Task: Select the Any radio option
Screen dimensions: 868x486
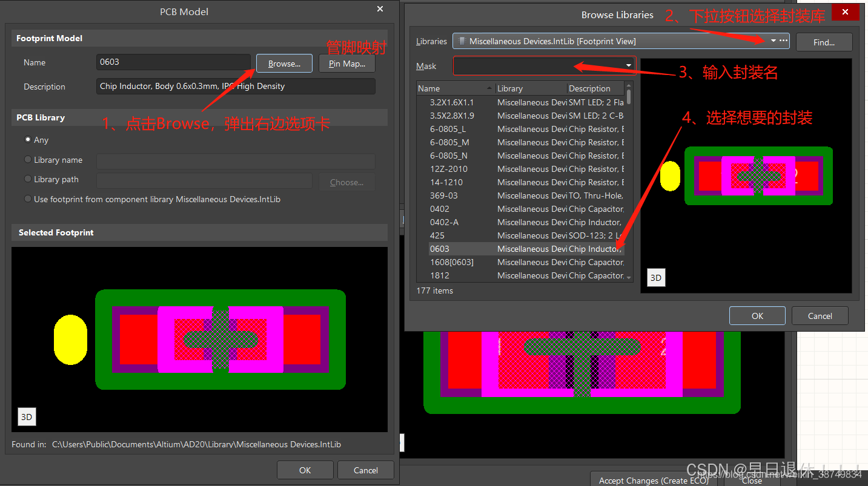Action: [x=28, y=140]
